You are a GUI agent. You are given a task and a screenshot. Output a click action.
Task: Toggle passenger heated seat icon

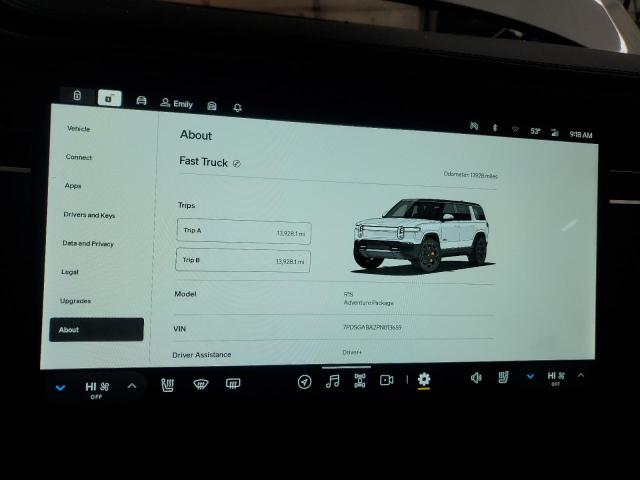504,377
